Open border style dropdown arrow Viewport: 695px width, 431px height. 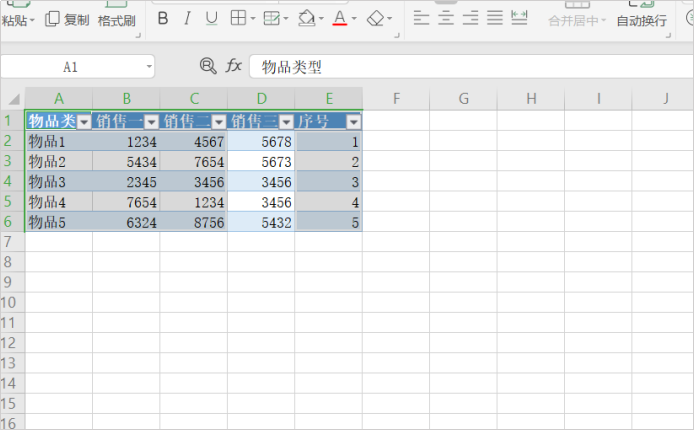253,19
